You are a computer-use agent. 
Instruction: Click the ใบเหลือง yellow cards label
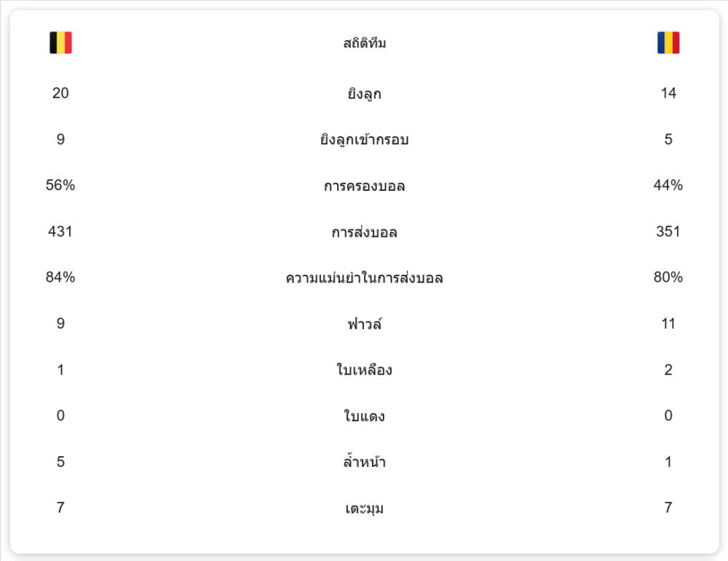tap(364, 370)
